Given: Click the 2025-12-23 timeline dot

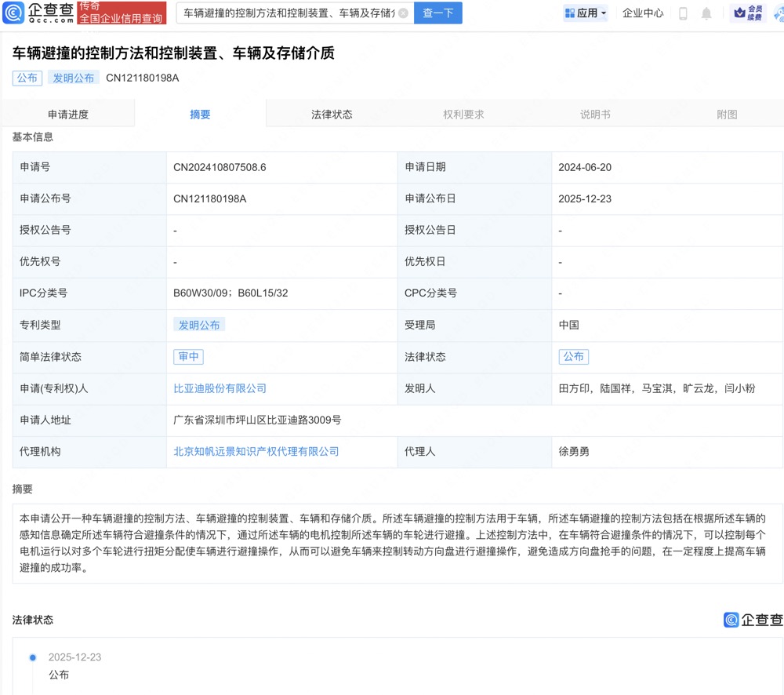Looking at the screenshot, I should (33, 657).
